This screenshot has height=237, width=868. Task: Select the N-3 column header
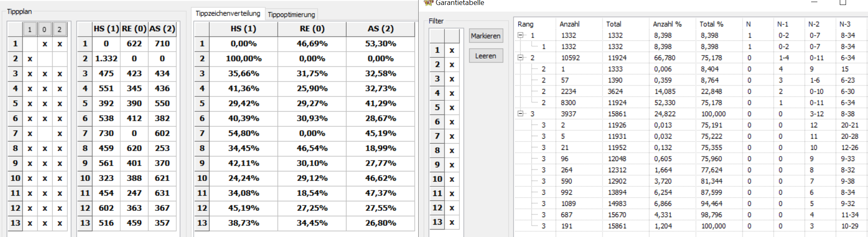point(845,24)
